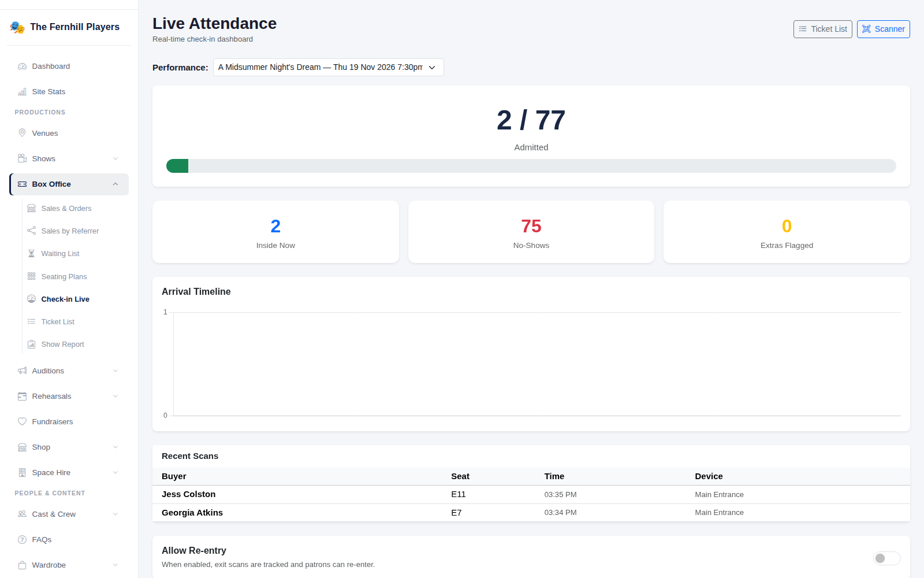This screenshot has height=578, width=924.
Task: Expand the Shop menu chevron
Action: click(x=115, y=447)
